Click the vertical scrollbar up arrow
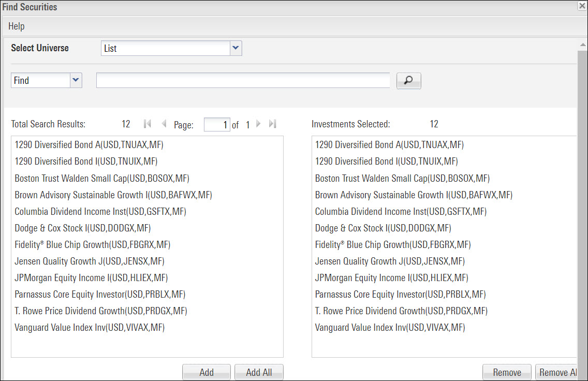 tap(583, 45)
